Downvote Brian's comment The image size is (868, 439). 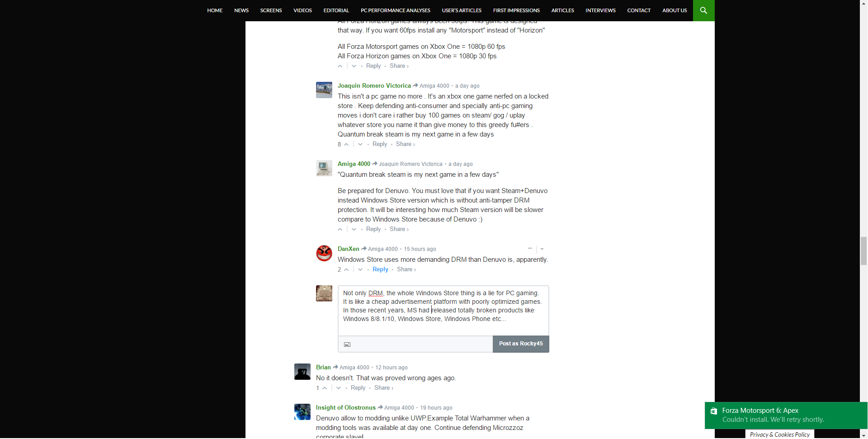tap(339, 388)
